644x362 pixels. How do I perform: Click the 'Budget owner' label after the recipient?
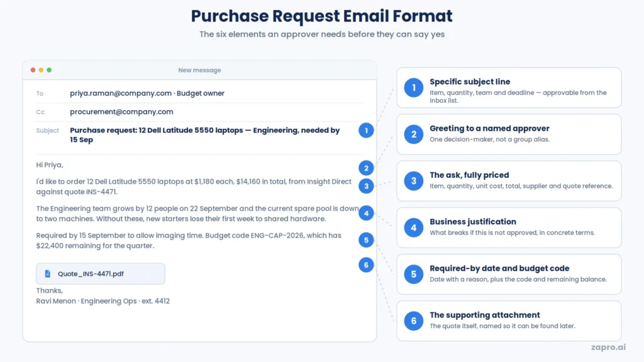point(201,93)
